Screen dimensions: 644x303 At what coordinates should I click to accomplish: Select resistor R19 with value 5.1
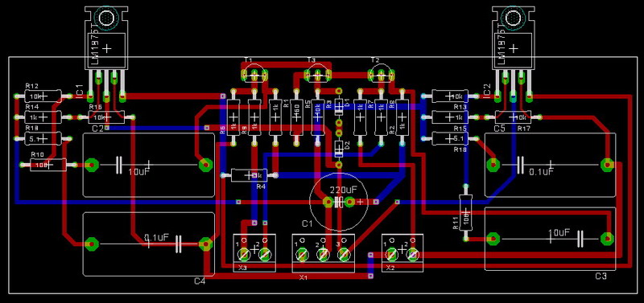[43, 139]
